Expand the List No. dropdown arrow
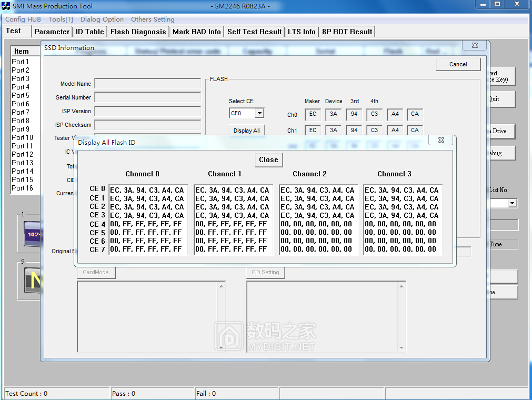Image resolution: width=532 pixels, height=400 pixels. click(512, 203)
